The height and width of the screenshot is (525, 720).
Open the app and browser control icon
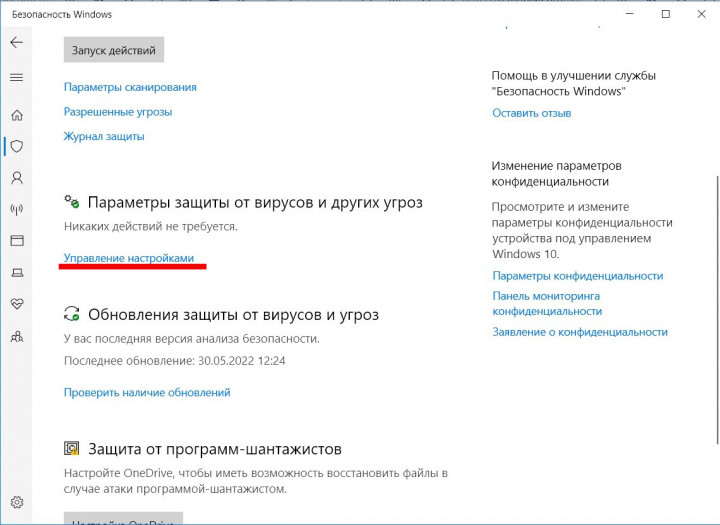coord(16,241)
